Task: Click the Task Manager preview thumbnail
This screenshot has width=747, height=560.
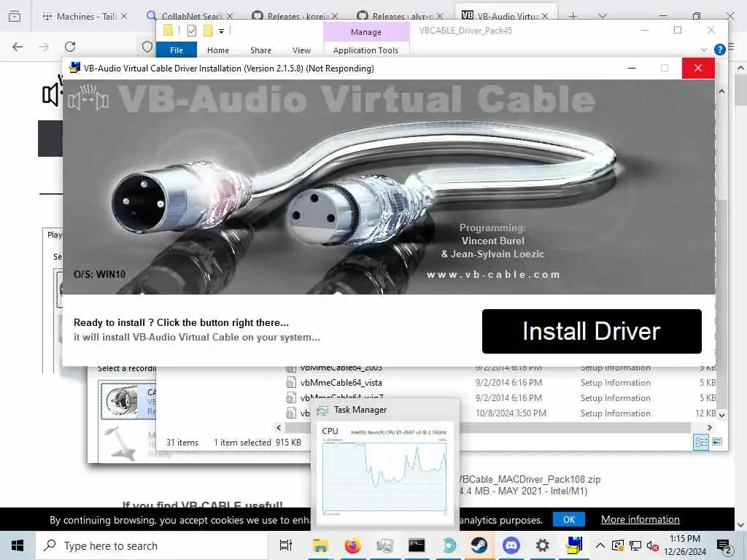Action: tap(384, 471)
